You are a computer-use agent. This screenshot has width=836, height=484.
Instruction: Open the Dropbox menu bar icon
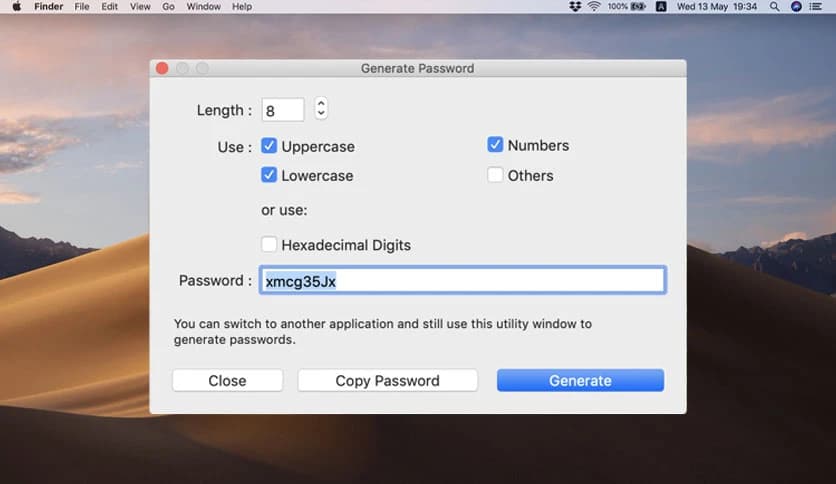tap(575, 6)
